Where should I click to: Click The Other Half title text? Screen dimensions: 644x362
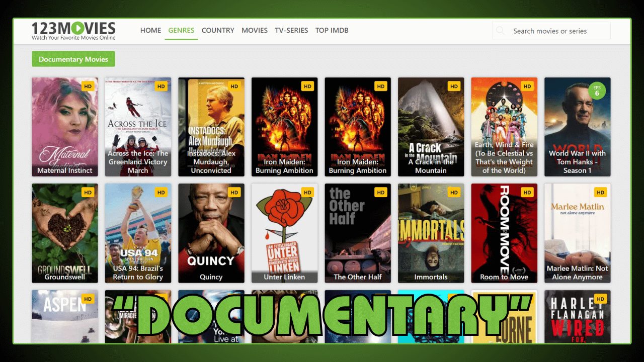point(358,277)
